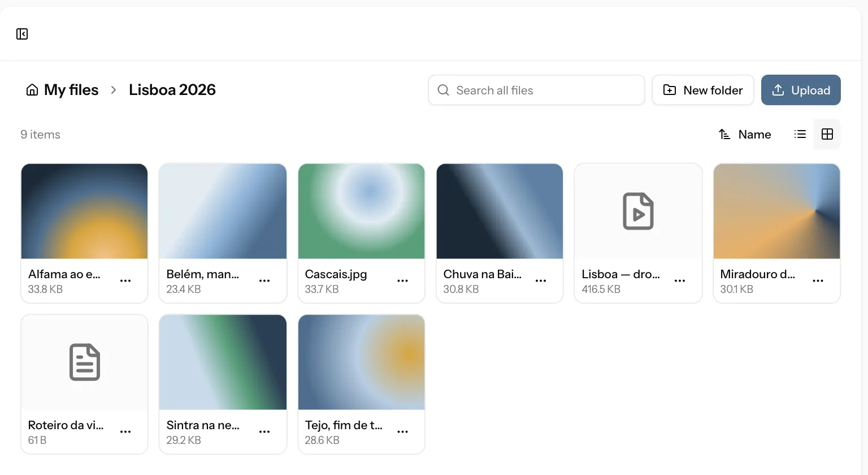Switch to list view
The width and height of the screenshot is (868, 475).
click(x=800, y=134)
